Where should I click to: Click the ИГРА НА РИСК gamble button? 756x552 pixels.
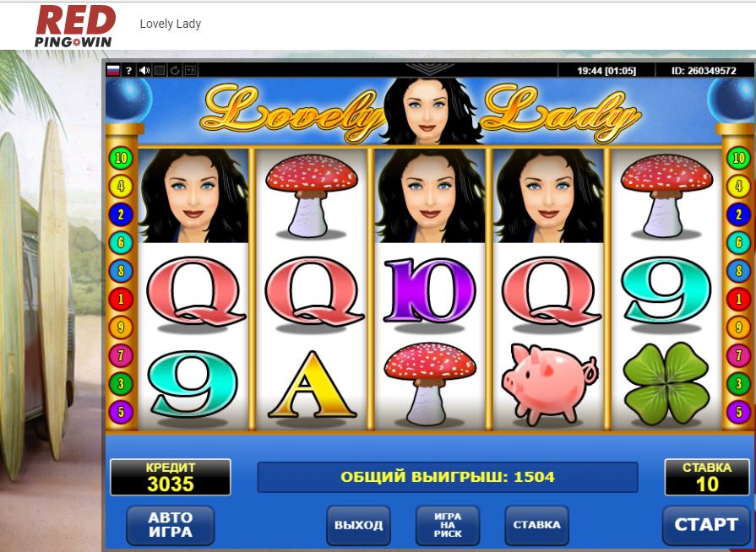pyautogui.click(x=448, y=525)
